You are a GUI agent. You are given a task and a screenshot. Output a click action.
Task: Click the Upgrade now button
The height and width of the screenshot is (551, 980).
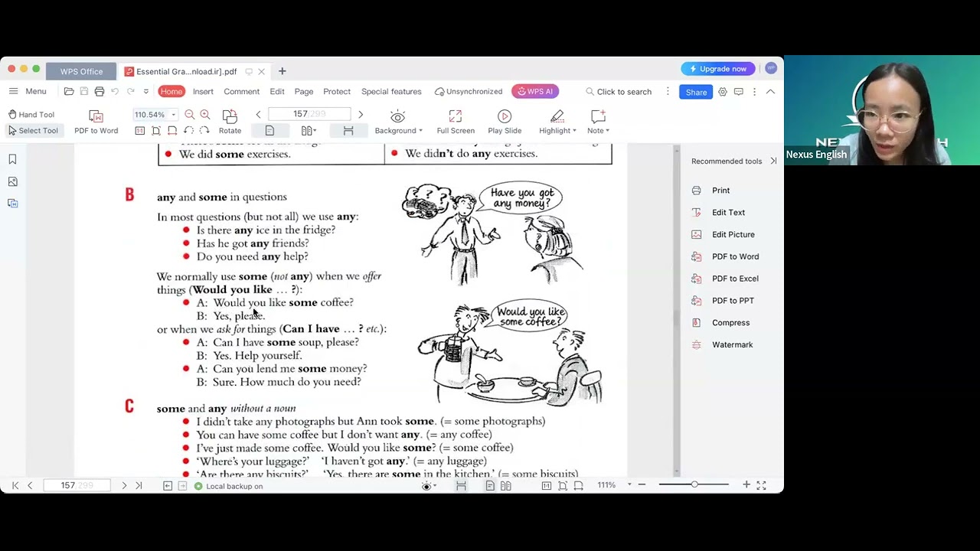coord(717,69)
